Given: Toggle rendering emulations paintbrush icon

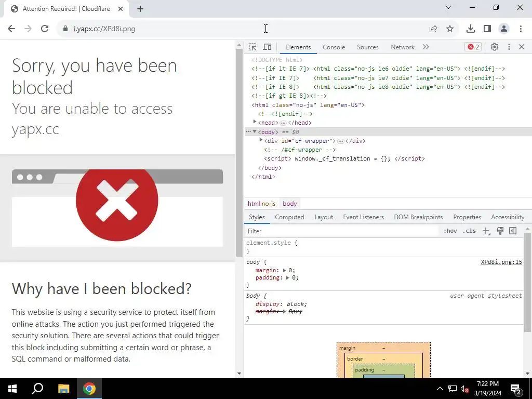Looking at the screenshot, I should click(500, 231).
